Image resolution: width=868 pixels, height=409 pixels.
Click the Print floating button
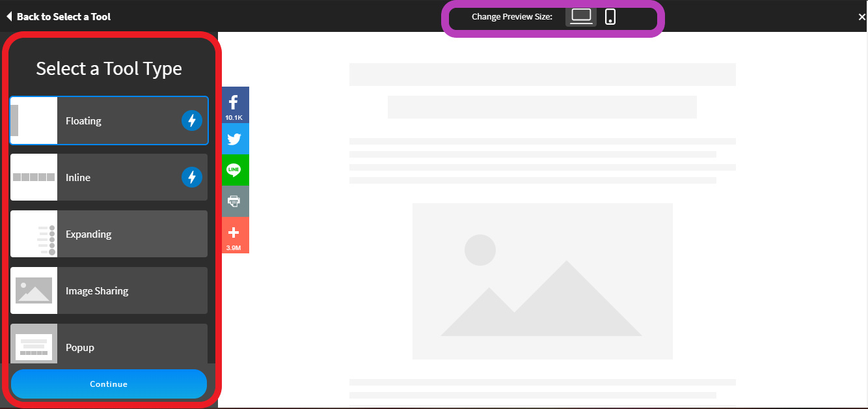[234, 201]
